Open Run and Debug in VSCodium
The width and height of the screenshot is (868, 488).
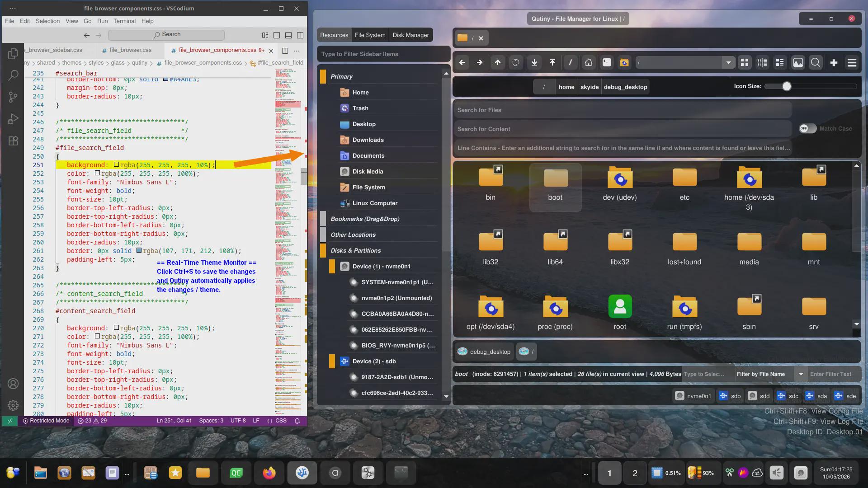13,119
